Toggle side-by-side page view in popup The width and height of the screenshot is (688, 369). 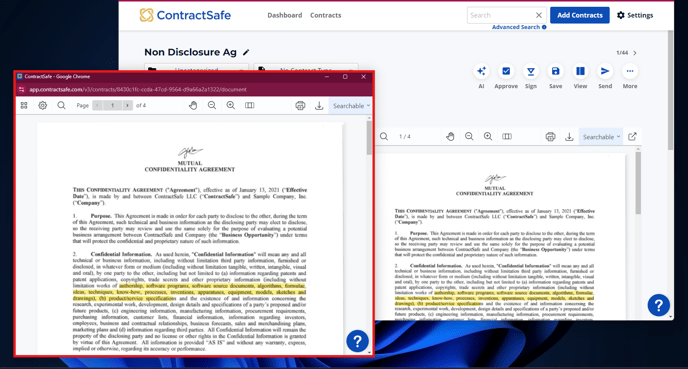coord(250,105)
